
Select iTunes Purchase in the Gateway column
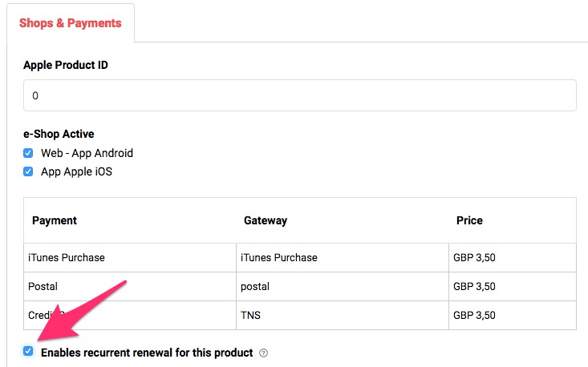[x=280, y=258]
